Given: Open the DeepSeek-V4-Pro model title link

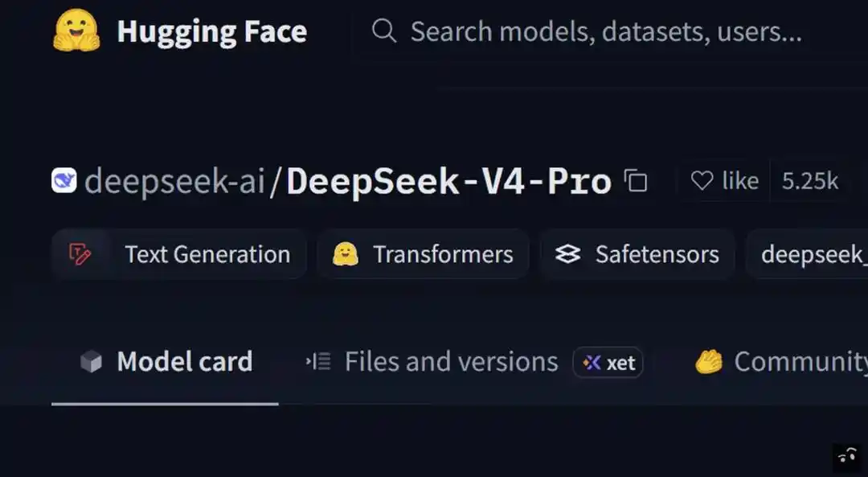Looking at the screenshot, I should [x=449, y=181].
